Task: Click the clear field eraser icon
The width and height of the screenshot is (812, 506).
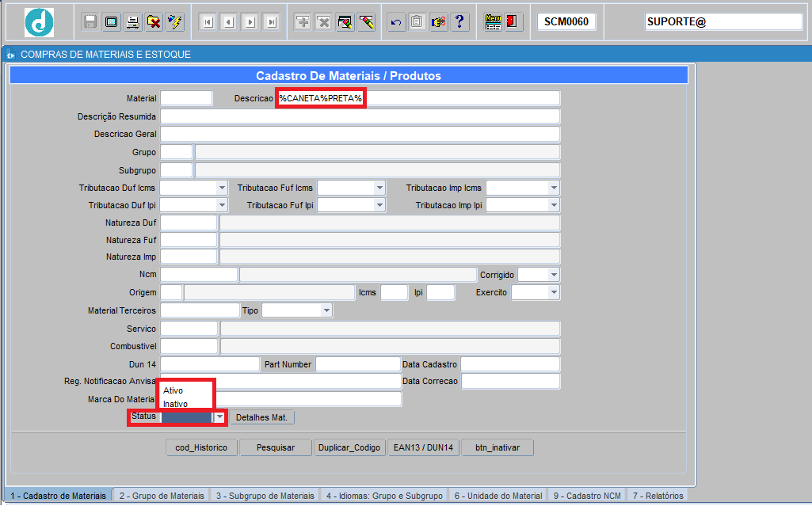Action: pyautogui.click(x=366, y=21)
